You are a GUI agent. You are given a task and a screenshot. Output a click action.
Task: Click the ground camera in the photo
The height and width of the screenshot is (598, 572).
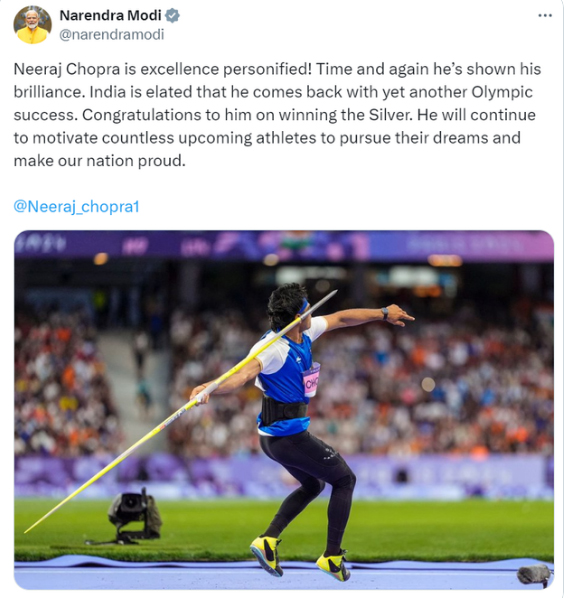(134, 515)
